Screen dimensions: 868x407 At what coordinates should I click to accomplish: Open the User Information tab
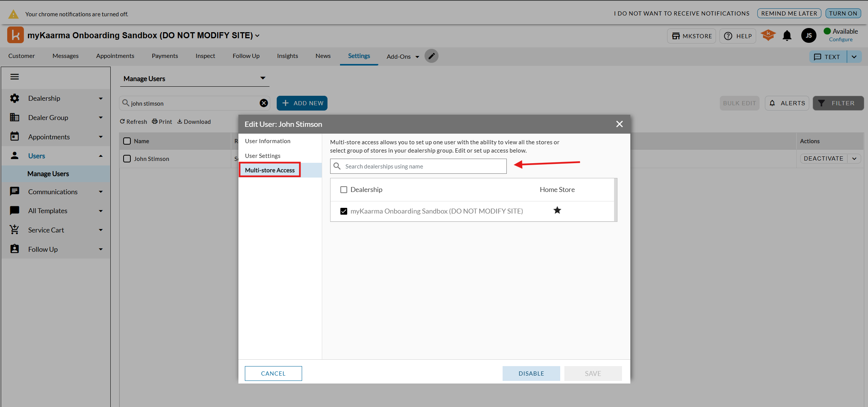click(x=268, y=141)
